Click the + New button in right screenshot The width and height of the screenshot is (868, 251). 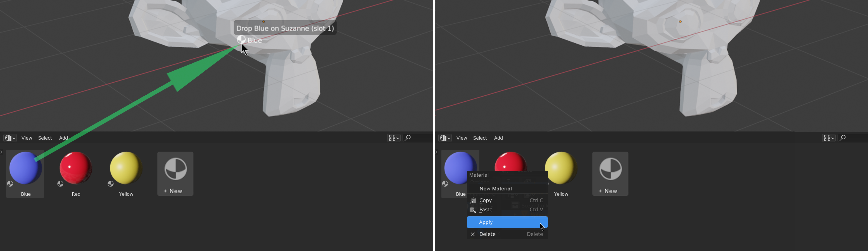[610, 174]
